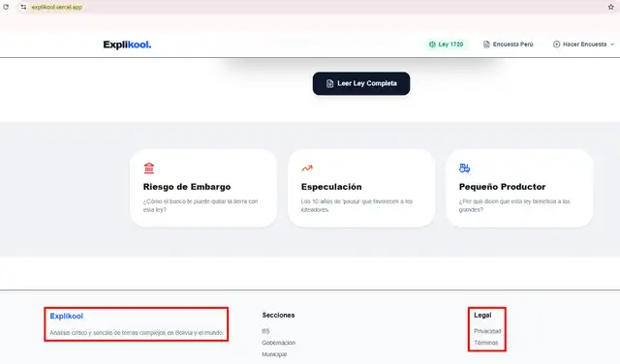Click the blue Explikool footer link
This screenshot has height=364, width=620.
point(67,317)
